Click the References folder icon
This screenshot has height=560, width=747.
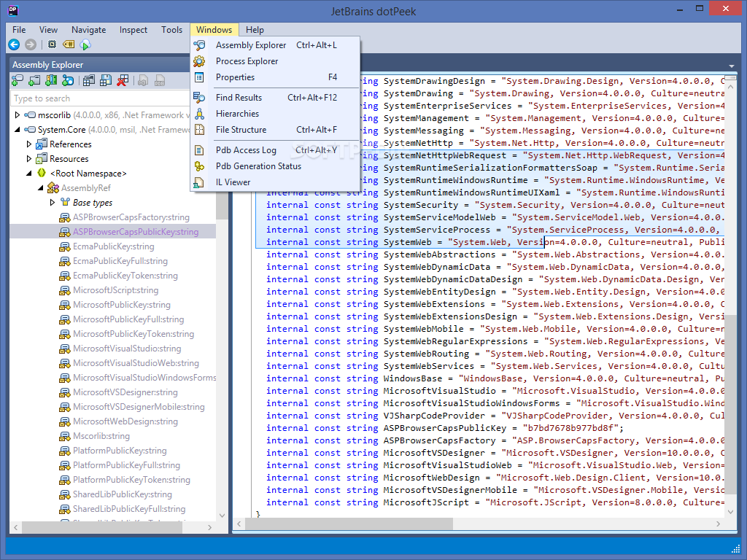(x=42, y=144)
